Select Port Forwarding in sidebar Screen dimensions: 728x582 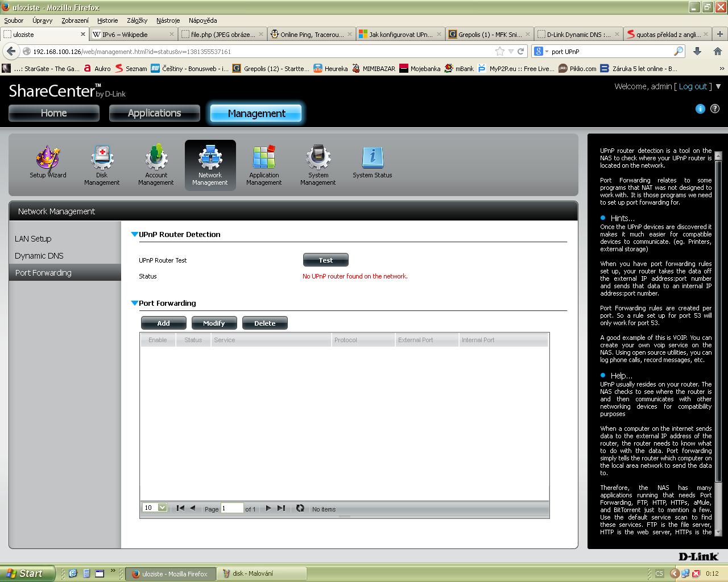tap(65, 273)
